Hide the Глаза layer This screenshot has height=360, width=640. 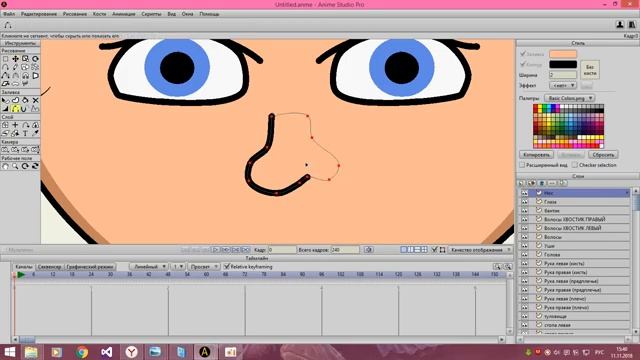524,202
